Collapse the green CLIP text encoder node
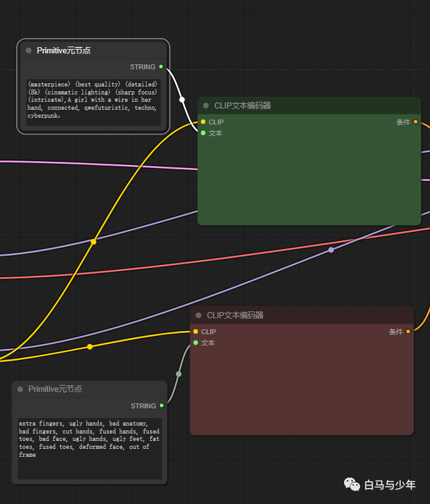This screenshot has width=430, height=504. point(206,105)
